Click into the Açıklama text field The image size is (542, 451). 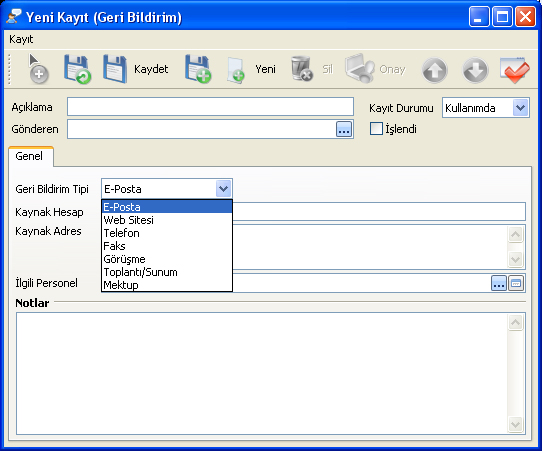click(210, 106)
